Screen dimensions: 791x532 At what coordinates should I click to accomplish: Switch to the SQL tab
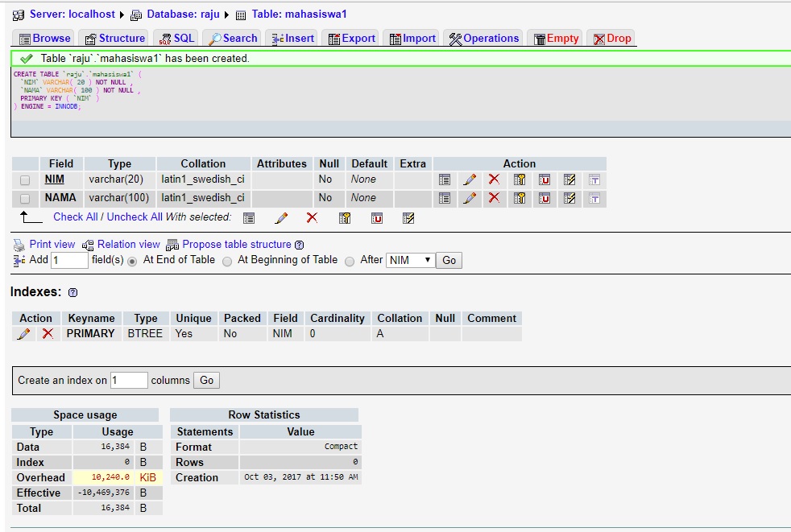176,37
